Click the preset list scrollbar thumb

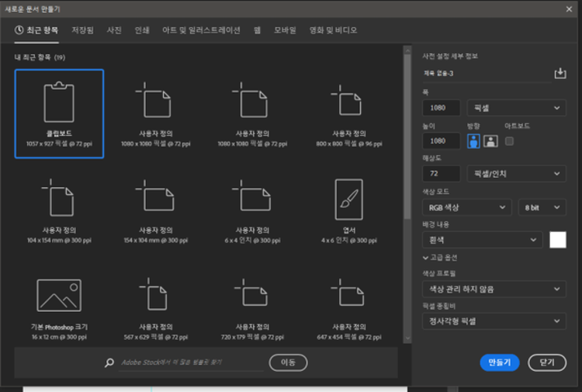[407, 137]
